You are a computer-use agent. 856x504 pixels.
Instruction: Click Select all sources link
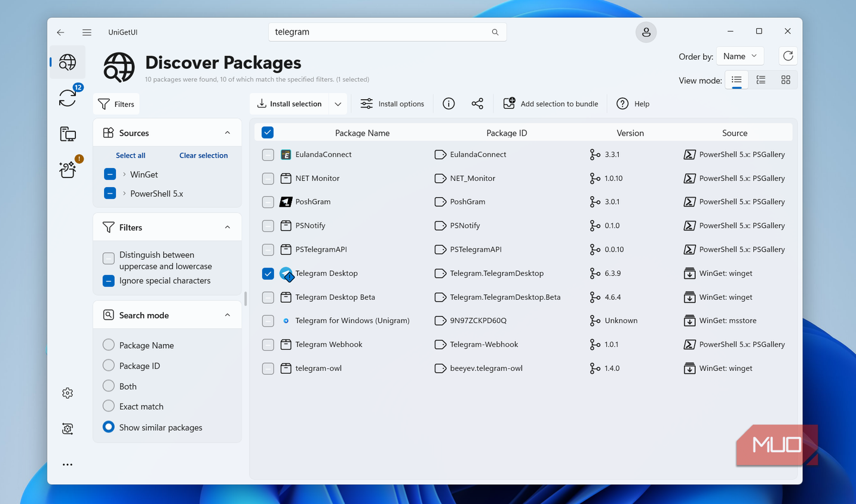130,155
